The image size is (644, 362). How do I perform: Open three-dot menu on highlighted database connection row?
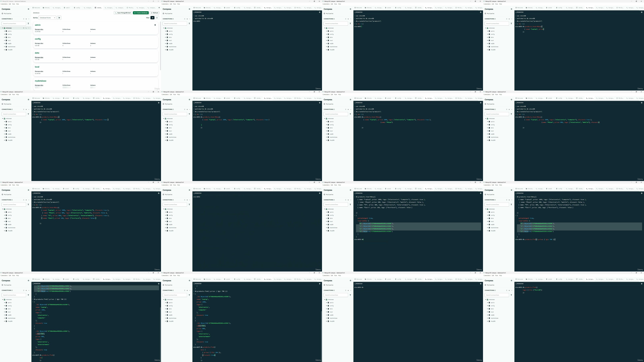pos(29,28)
